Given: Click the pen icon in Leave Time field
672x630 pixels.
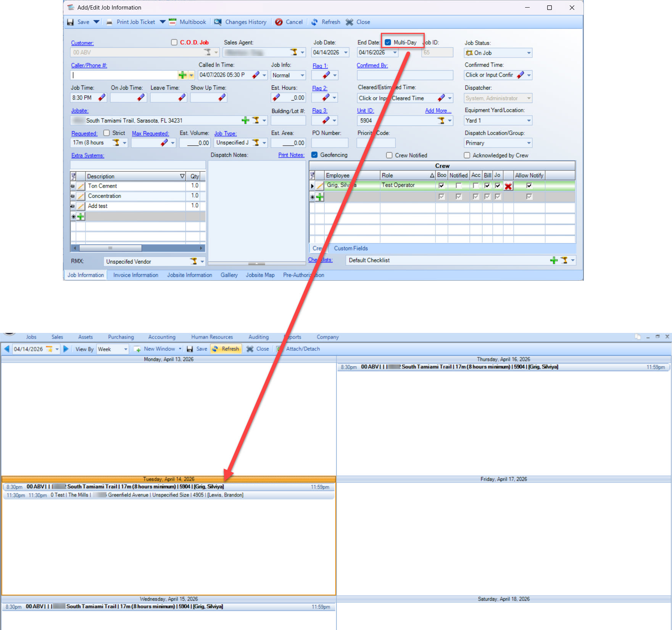Looking at the screenshot, I should [182, 98].
